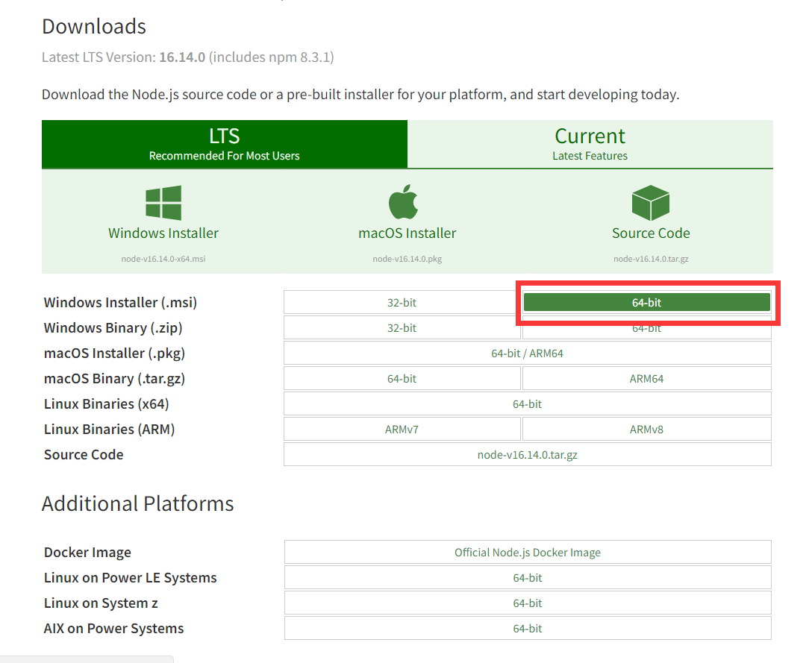Download macOS Installer 64-bit / ARM64
The image size is (812, 663).
(527, 353)
